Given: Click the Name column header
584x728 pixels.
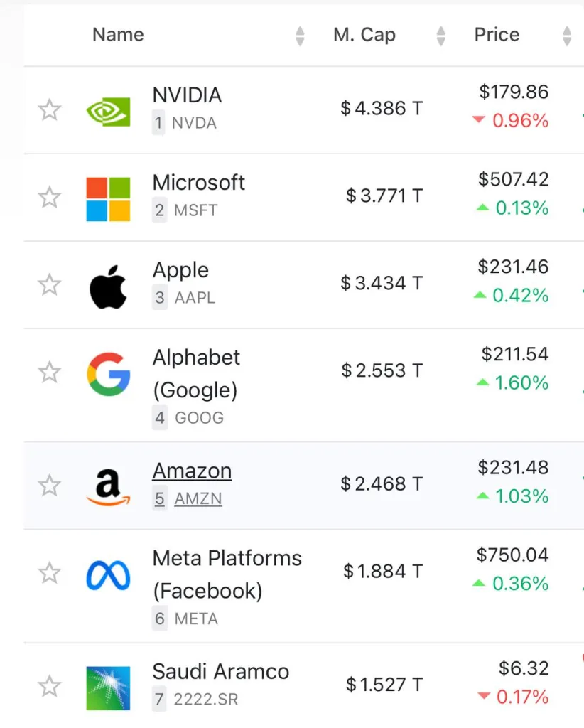Looking at the screenshot, I should 118,35.
